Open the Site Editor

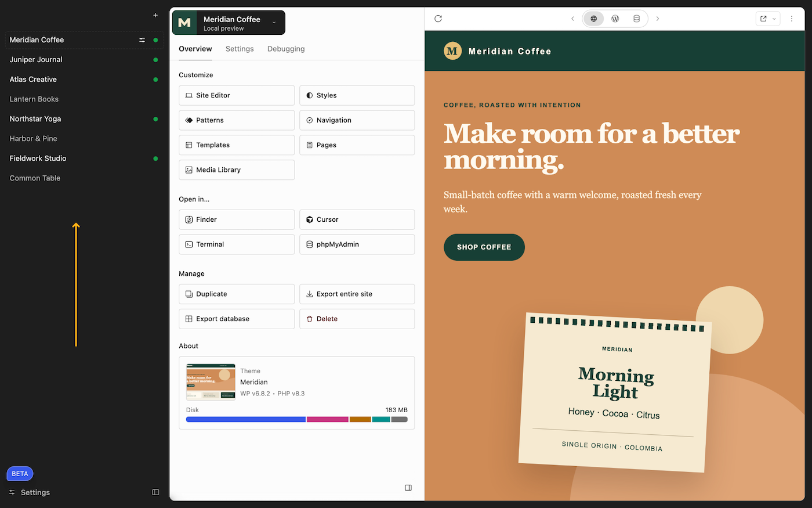[x=237, y=95]
